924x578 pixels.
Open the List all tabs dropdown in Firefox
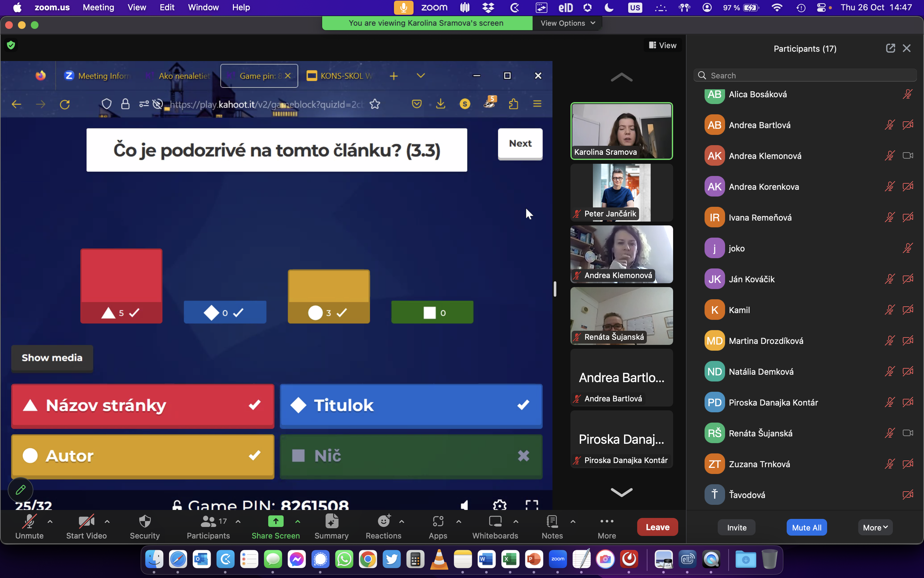click(421, 76)
